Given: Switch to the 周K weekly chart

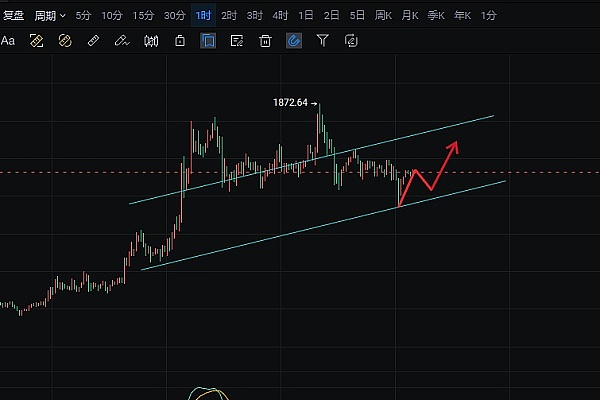Looking at the screenshot, I should pyautogui.click(x=383, y=16).
